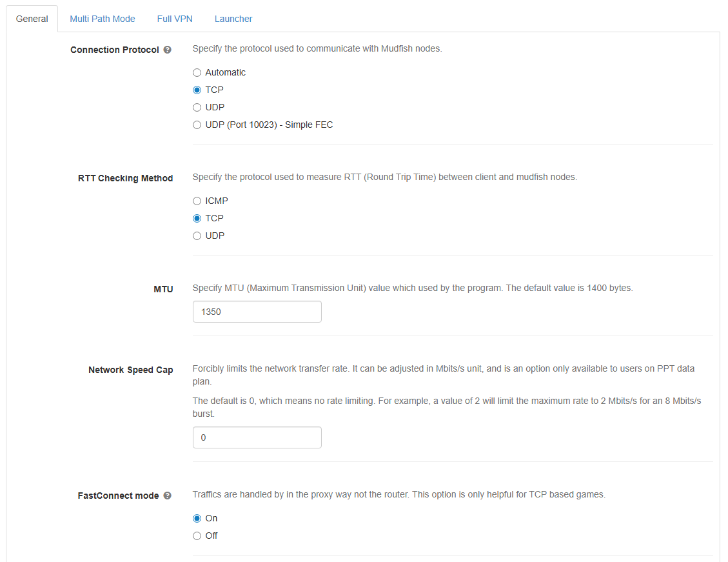Viewport: 728px width, 562px height.
Task: Open the FastConnect mode help icon
Action: click(168, 496)
